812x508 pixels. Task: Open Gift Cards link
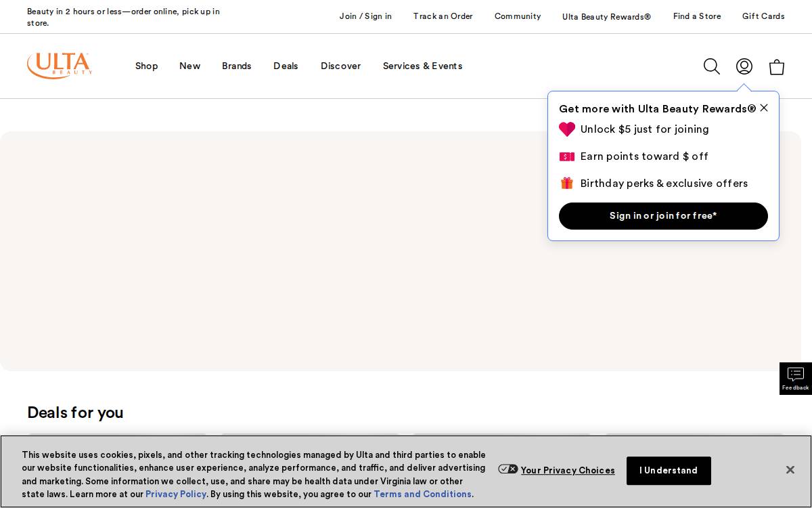point(763,16)
